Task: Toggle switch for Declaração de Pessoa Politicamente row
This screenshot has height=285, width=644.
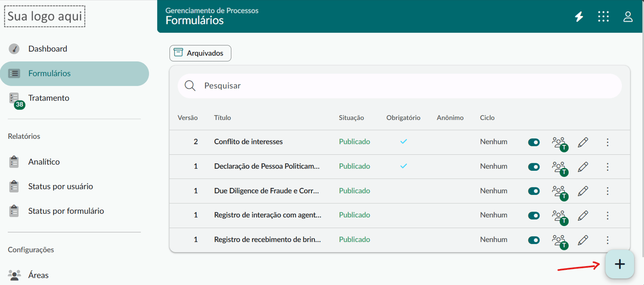Action: pos(534,167)
